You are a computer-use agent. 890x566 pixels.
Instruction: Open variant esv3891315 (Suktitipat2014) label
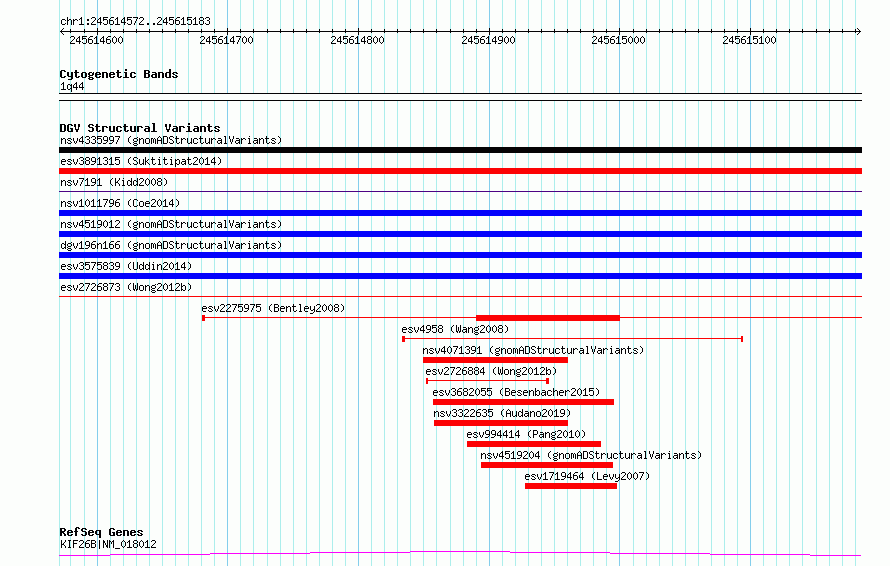tap(141, 161)
